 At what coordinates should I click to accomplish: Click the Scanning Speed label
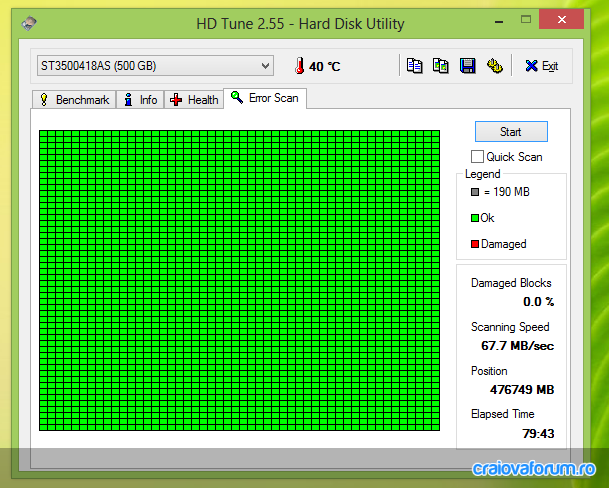(510, 327)
